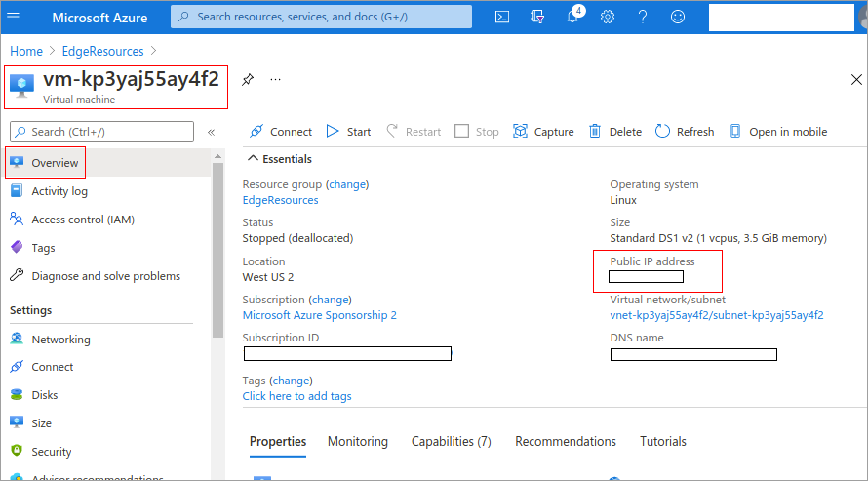This screenshot has height=481, width=868.
Task: Open in mobile option
Action: click(778, 132)
